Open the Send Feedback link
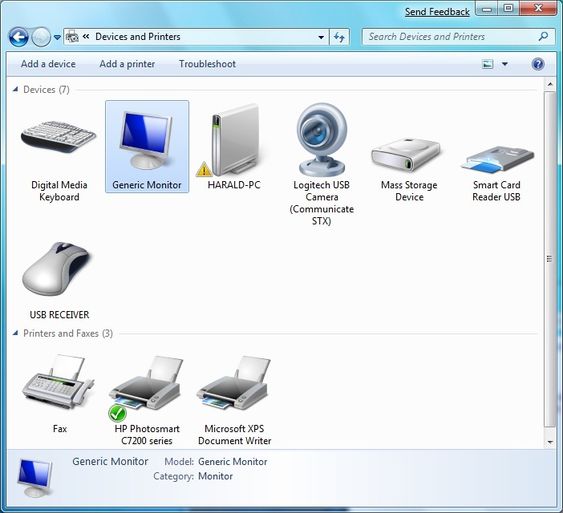 tap(437, 12)
